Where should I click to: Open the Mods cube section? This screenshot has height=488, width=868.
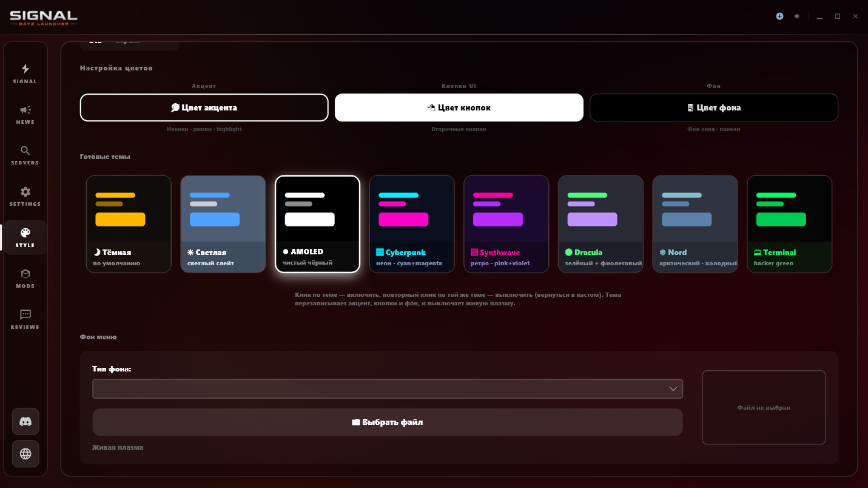[25, 278]
